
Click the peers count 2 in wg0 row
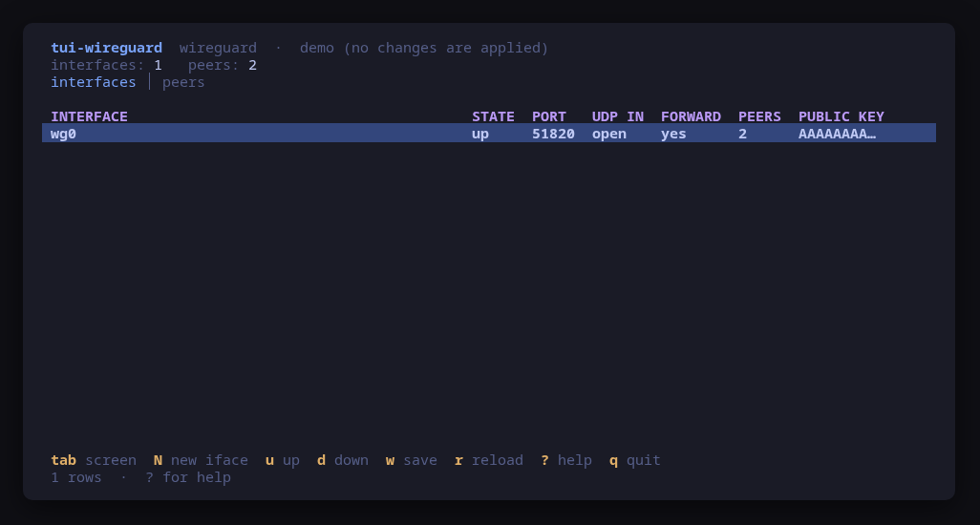pos(742,134)
